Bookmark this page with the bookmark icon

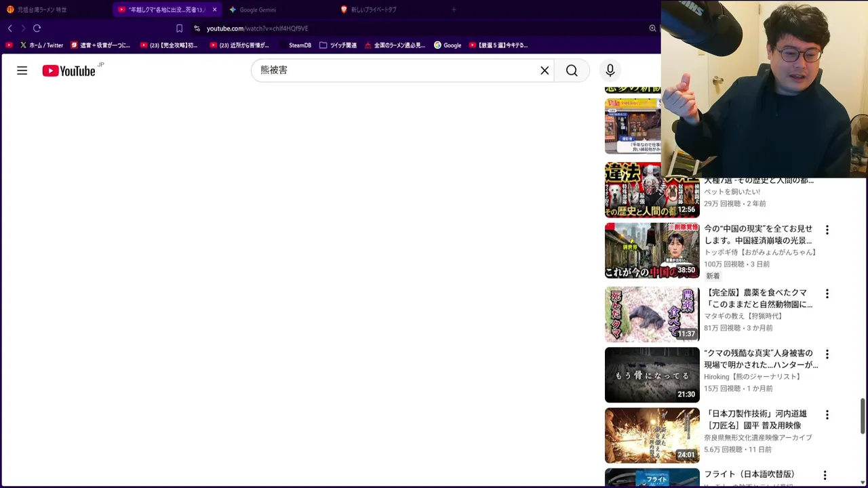179,28
